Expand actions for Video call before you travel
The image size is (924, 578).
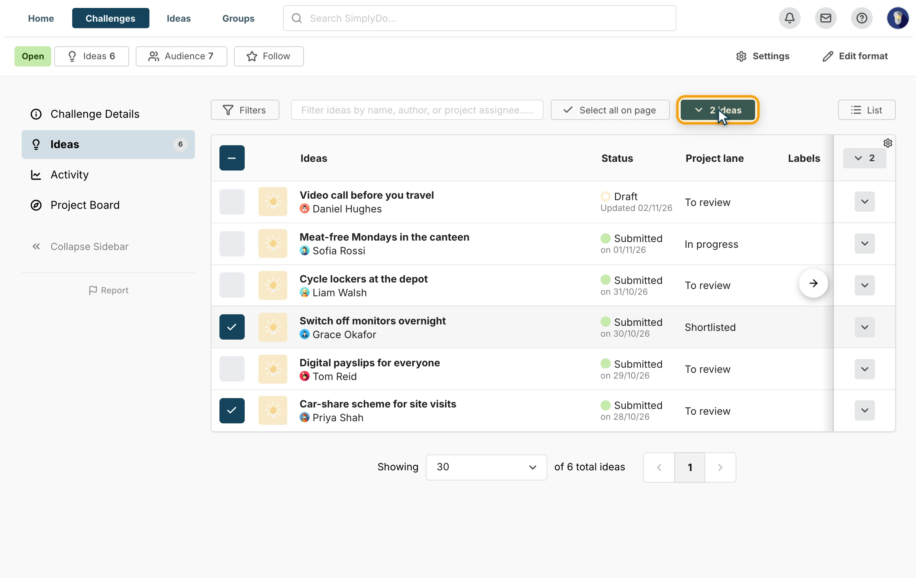point(864,202)
